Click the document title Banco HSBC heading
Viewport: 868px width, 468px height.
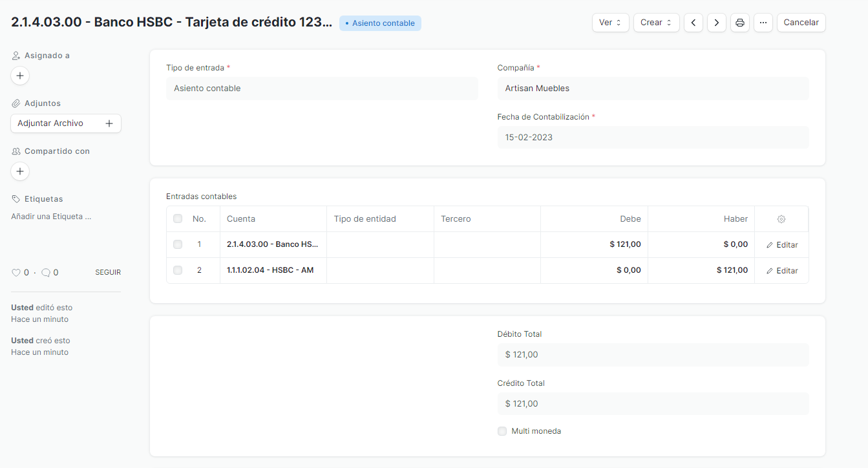tap(171, 22)
